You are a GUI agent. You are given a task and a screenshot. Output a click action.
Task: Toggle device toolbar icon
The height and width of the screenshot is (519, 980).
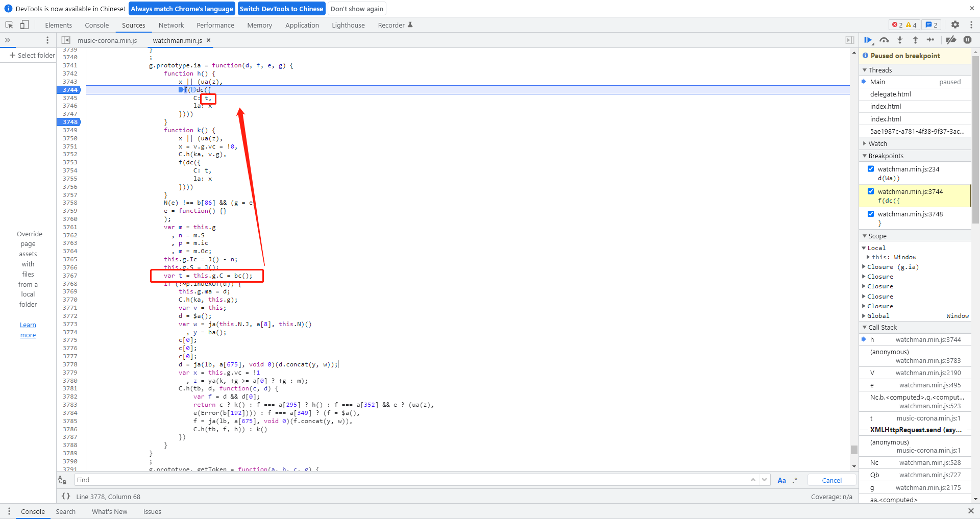tap(24, 24)
